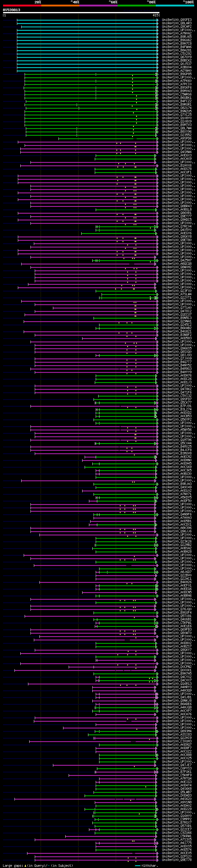Click UniRef100_O82174 label

pyautogui.click(x=177, y=108)
